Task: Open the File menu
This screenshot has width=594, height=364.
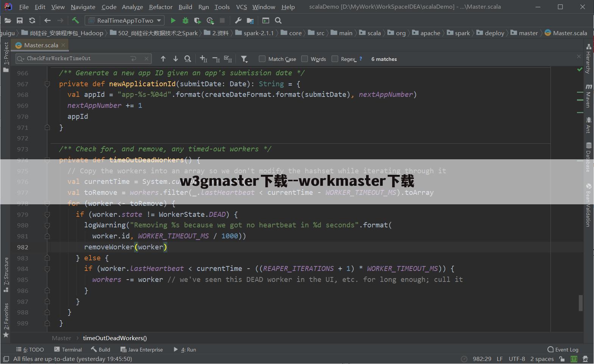Action: [x=23, y=7]
